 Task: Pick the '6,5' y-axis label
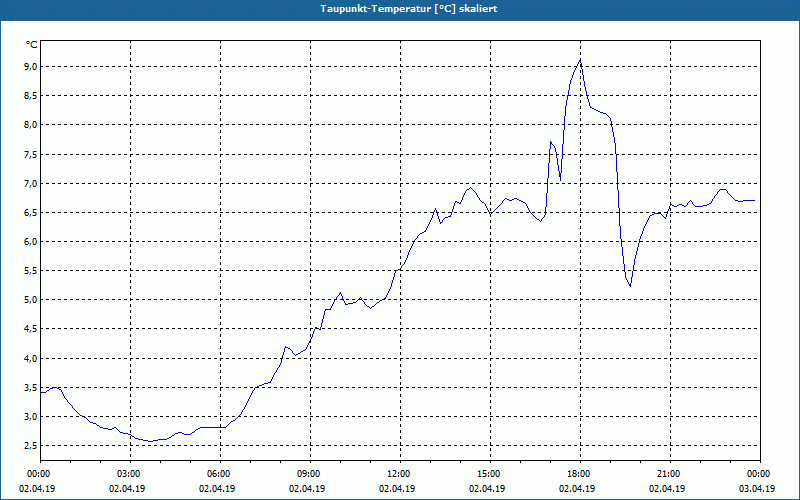coord(30,213)
